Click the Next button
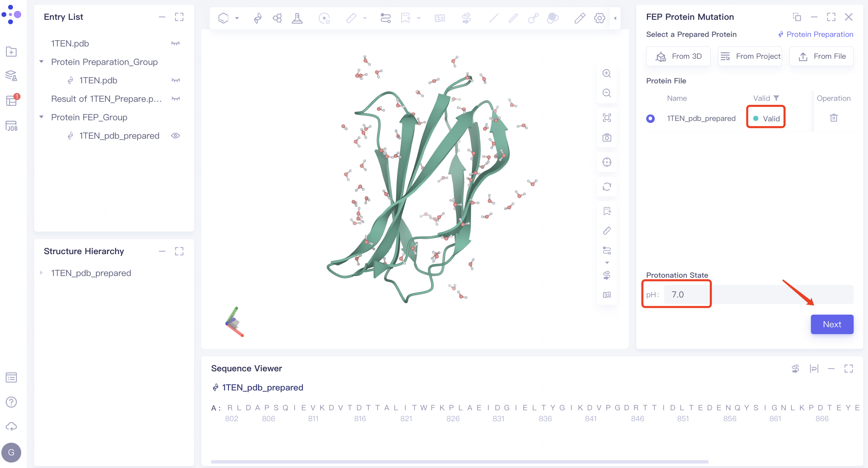The width and height of the screenshot is (868, 468). point(832,324)
